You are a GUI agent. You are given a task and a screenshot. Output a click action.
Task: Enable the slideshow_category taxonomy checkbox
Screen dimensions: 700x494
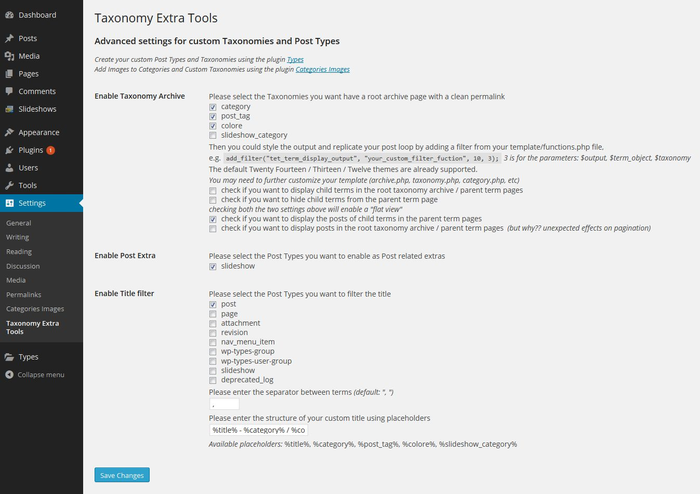[213, 136]
